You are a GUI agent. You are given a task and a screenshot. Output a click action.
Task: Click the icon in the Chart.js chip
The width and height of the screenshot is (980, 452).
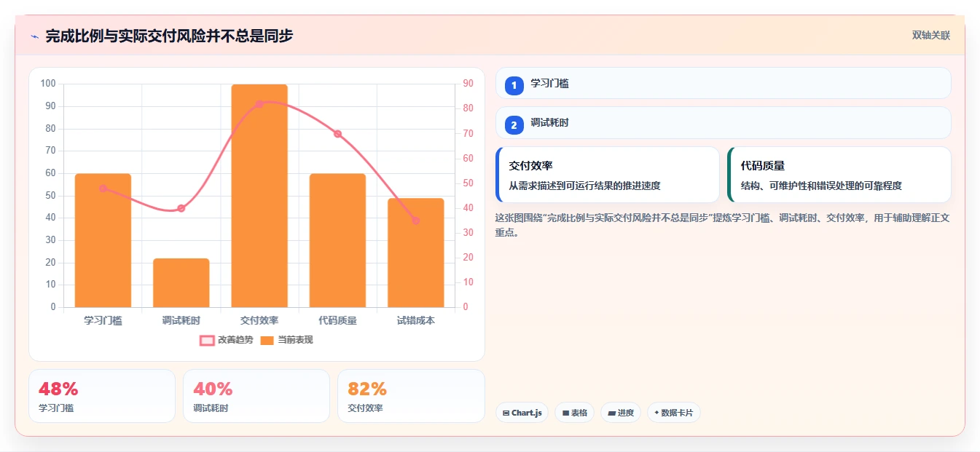coord(506,413)
